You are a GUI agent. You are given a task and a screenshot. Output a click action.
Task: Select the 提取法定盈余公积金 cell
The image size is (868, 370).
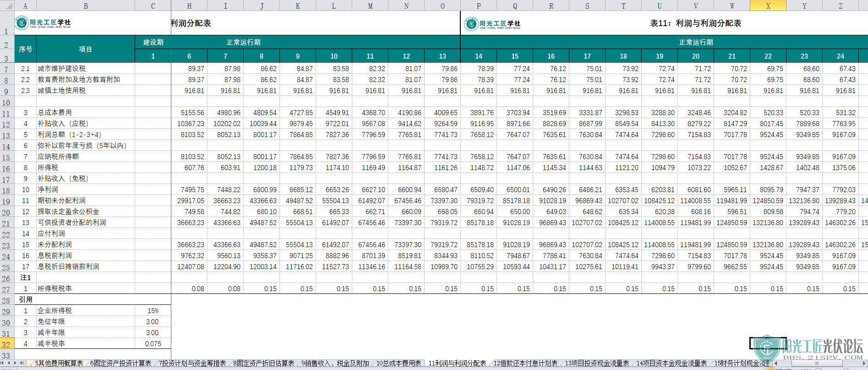(86, 212)
